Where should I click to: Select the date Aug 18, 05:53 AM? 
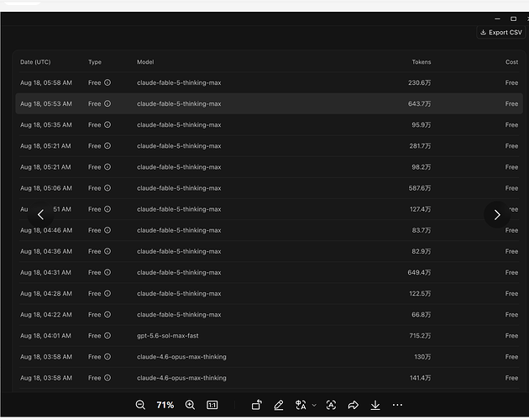(x=46, y=104)
